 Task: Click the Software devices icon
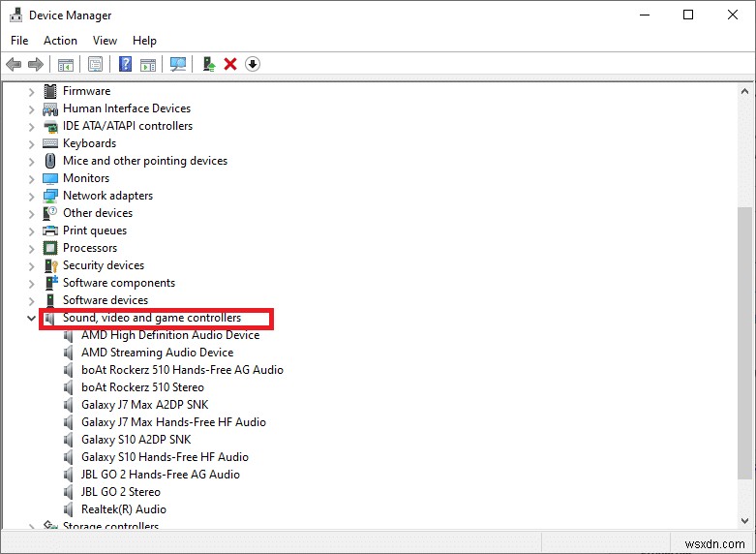tap(50, 300)
